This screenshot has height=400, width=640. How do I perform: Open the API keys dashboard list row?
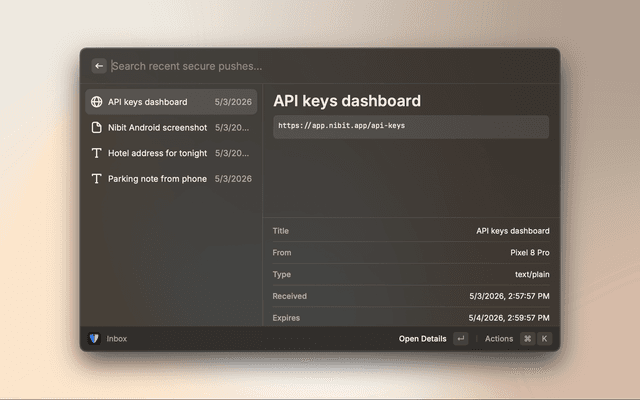tap(171, 102)
